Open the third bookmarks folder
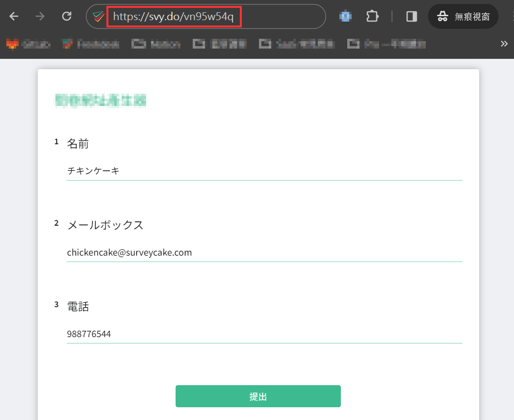 (x=156, y=44)
